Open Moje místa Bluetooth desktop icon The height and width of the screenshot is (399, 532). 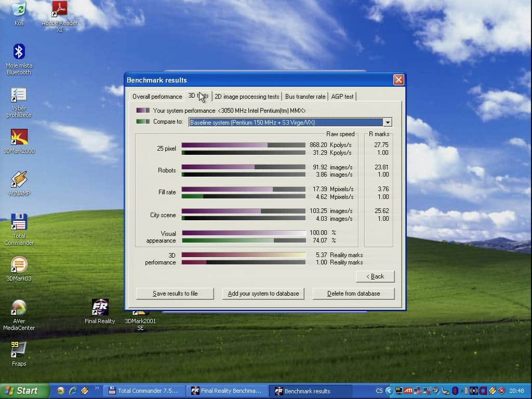pyautogui.click(x=19, y=59)
